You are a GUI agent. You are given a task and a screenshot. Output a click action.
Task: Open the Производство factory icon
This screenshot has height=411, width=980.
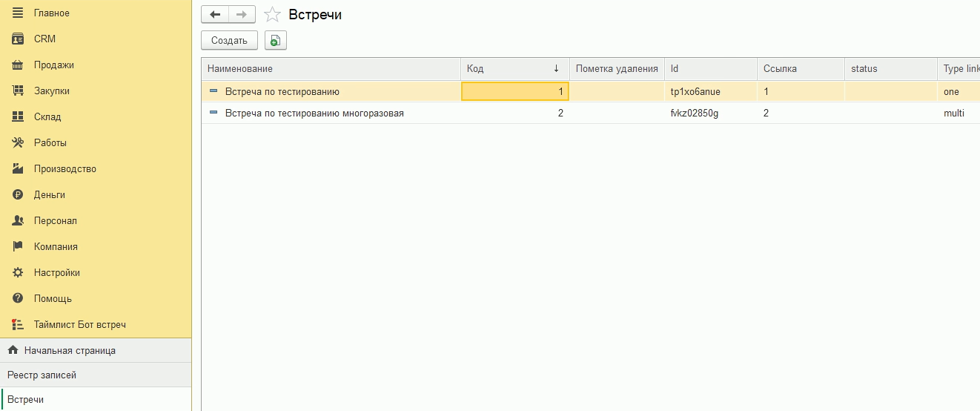pyautogui.click(x=19, y=169)
